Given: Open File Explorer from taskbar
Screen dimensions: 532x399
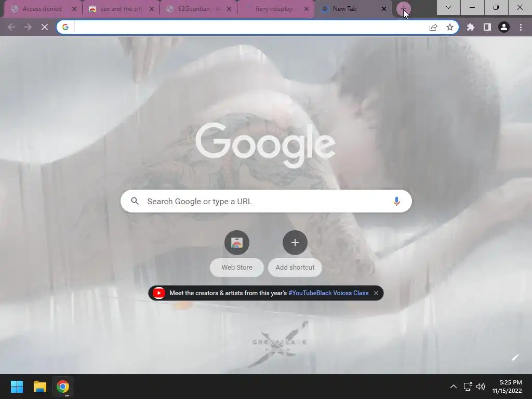Looking at the screenshot, I should point(39,387).
